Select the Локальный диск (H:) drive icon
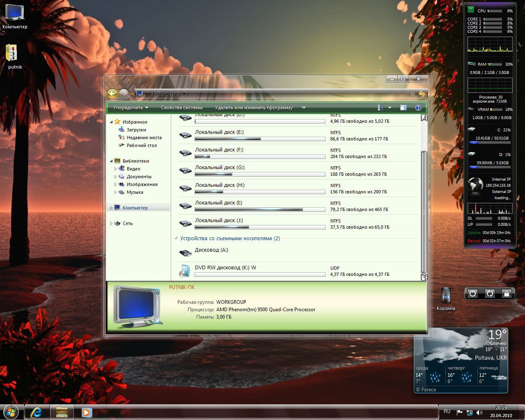The image size is (525, 420). 186,188
